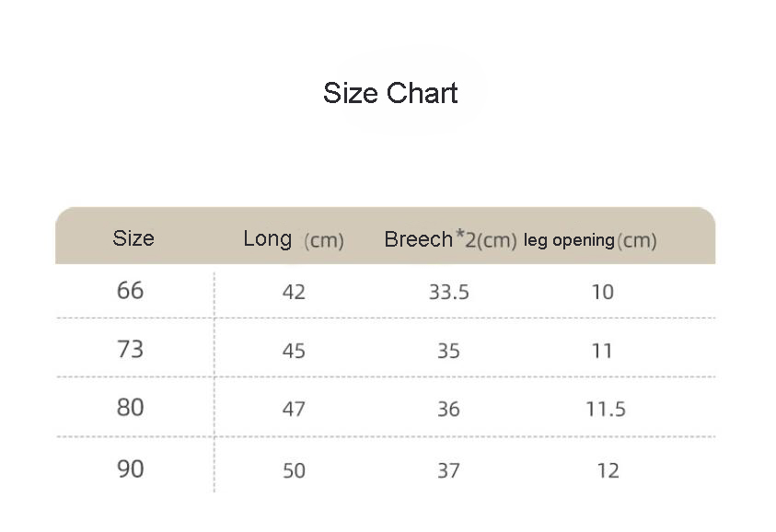776x532 pixels.
Task: Select the leg opening (cm) header
Action: [x=590, y=240]
